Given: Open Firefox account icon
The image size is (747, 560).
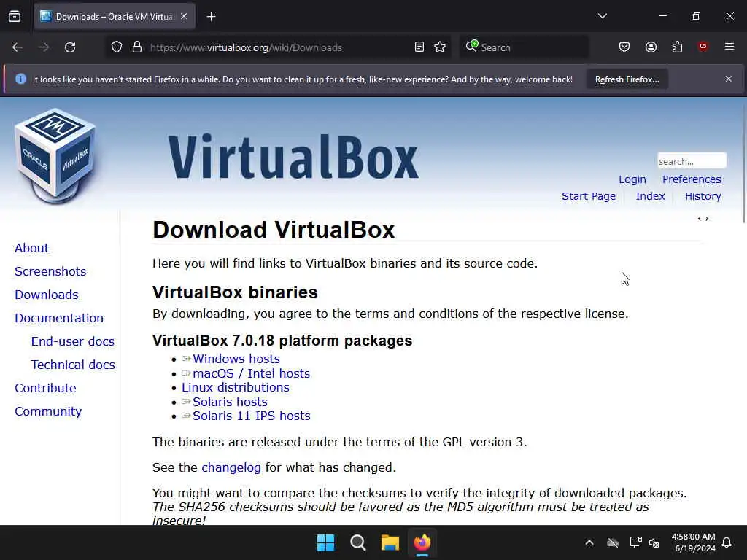Looking at the screenshot, I should (651, 47).
